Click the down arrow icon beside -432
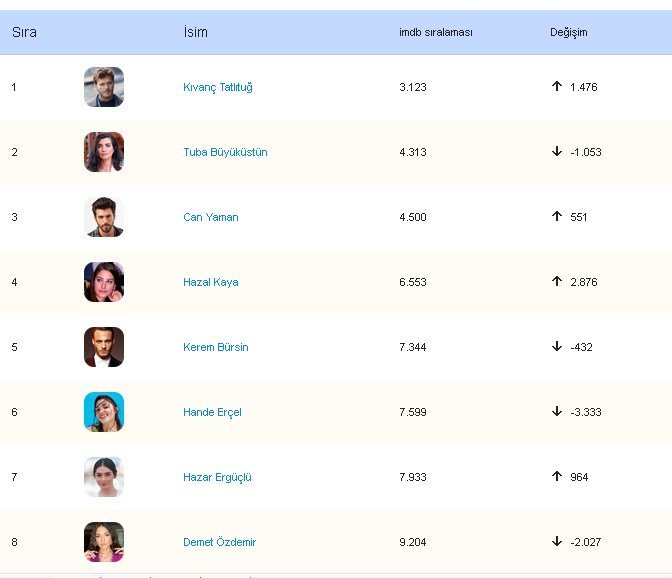672x578 pixels. click(x=557, y=347)
